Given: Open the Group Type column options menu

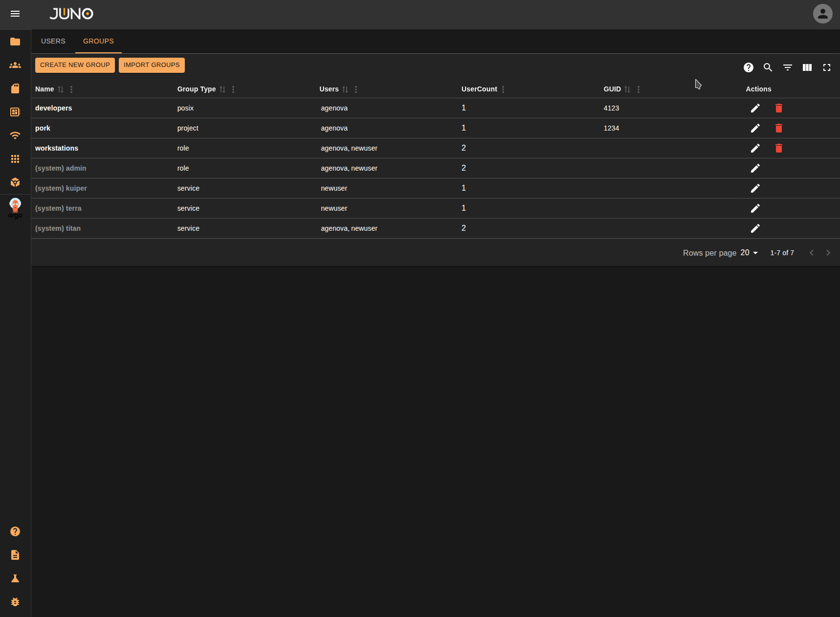Looking at the screenshot, I should (233, 89).
